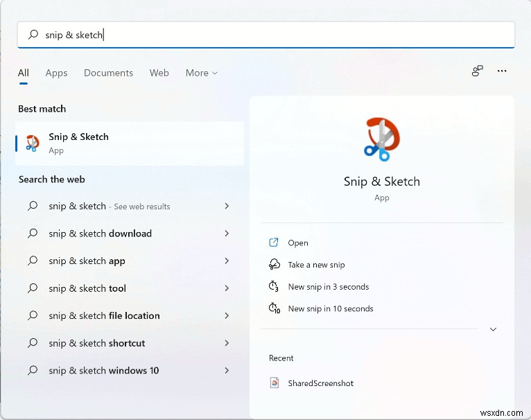Select the Snip & Sketch best match result
This screenshot has width=531, height=420.
(130, 143)
